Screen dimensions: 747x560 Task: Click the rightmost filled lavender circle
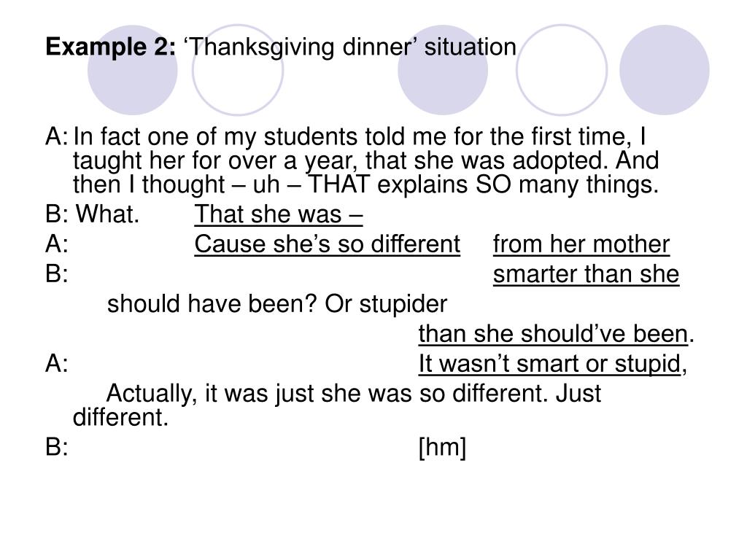665,70
